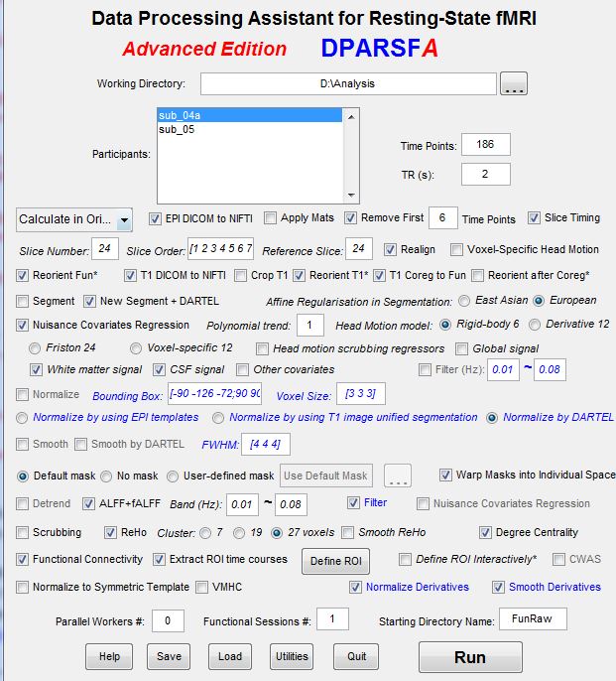
Task: Enable the Other covariates checkbox
Action: click(x=242, y=370)
